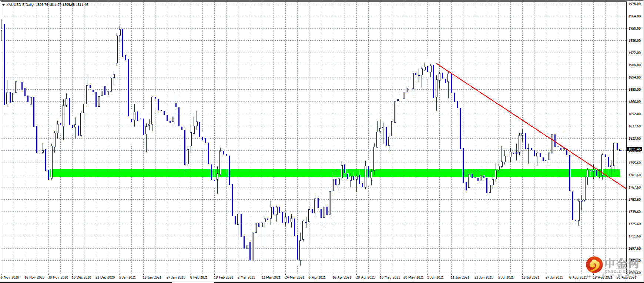This screenshot has height=283, width=644.
Task: Click the 1950.00 price scale label
Action: (x=634, y=29)
